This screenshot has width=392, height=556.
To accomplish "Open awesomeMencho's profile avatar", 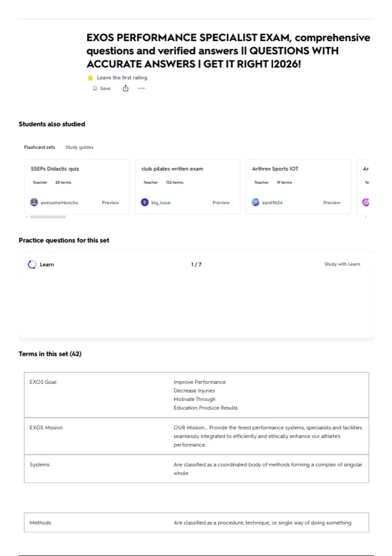I will [34, 202].
